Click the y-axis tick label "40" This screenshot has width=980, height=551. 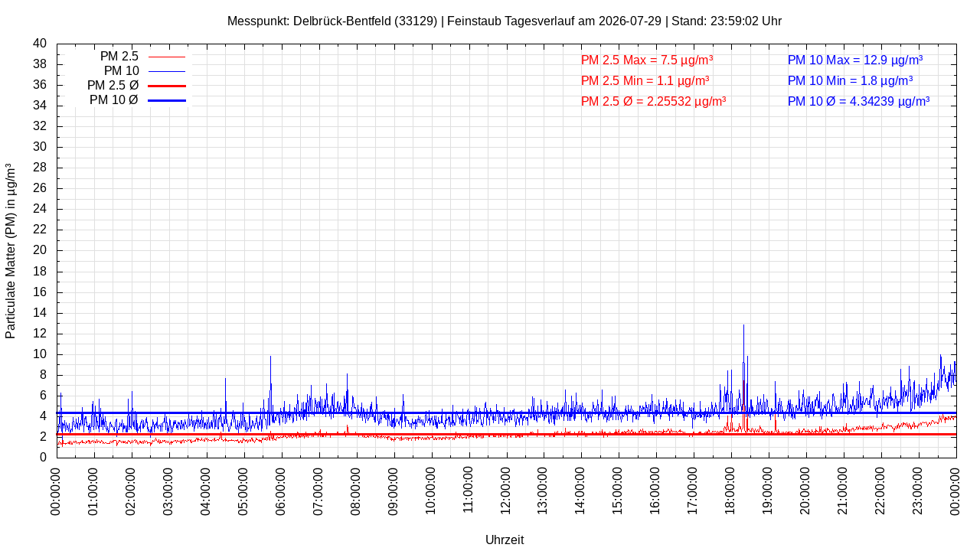pos(40,44)
